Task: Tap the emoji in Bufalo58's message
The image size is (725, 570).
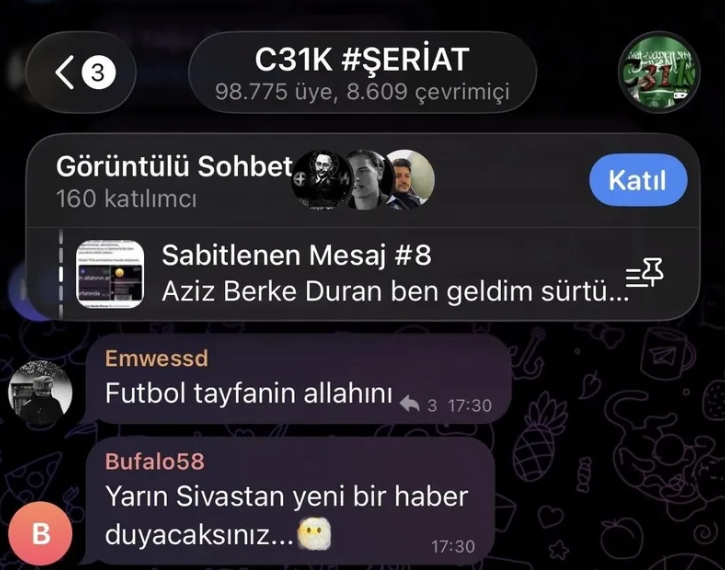Action: (x=314, y=534)
